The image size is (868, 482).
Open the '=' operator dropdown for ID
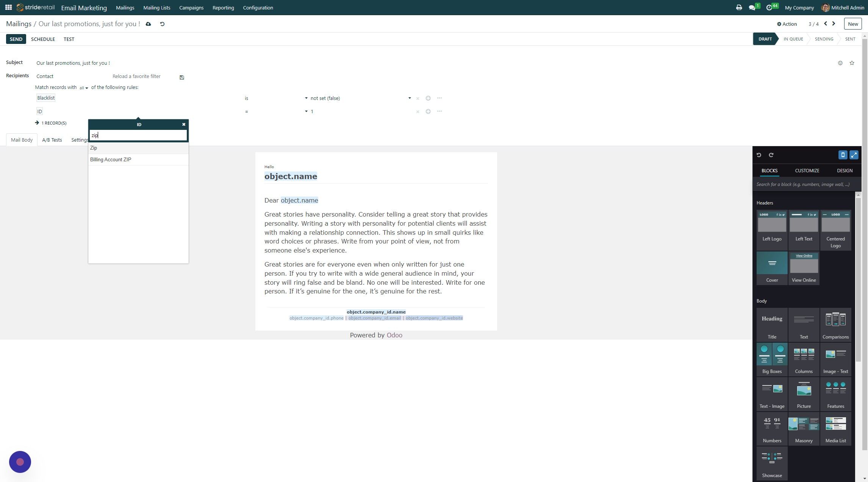(276, 111)
